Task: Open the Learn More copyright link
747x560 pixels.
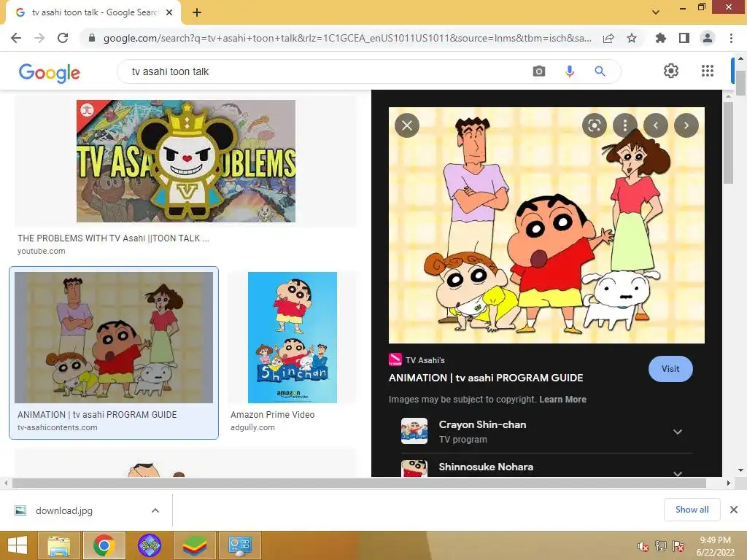Action: [562, 400]
